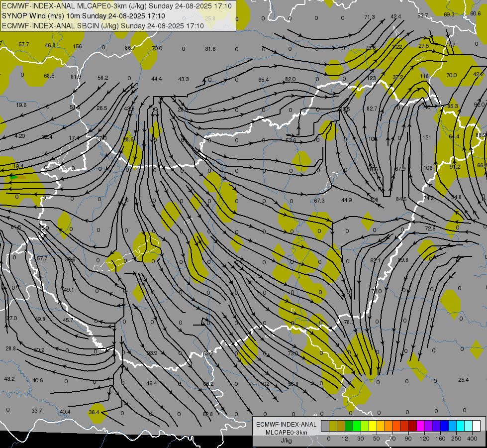Click the map value 58.2
The image size is (487, 448).
103,78
